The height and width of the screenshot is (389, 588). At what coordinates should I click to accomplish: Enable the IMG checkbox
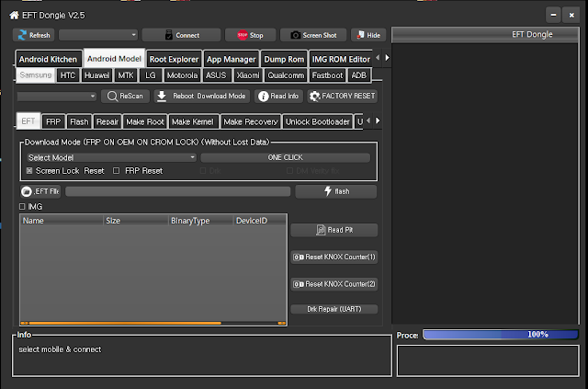click(22, 207)
